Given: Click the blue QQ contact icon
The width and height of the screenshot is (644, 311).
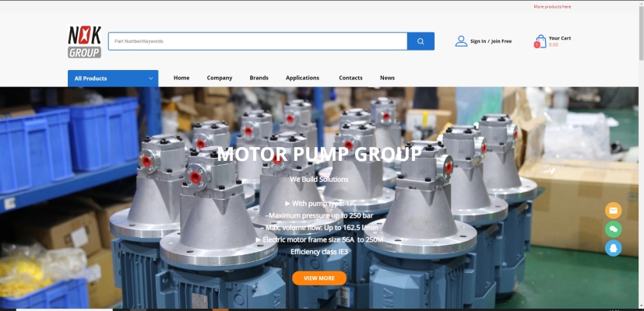Looking at the screenshot, I should [x=613, y=248].
